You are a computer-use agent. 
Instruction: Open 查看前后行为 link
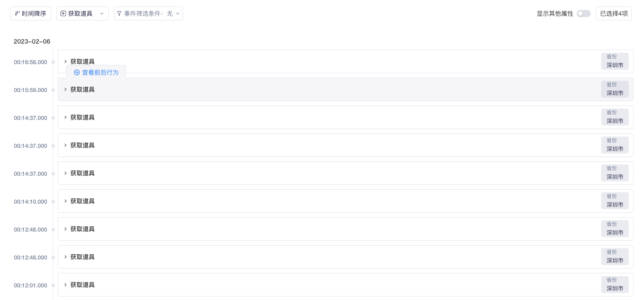click(x=100, y=72)
